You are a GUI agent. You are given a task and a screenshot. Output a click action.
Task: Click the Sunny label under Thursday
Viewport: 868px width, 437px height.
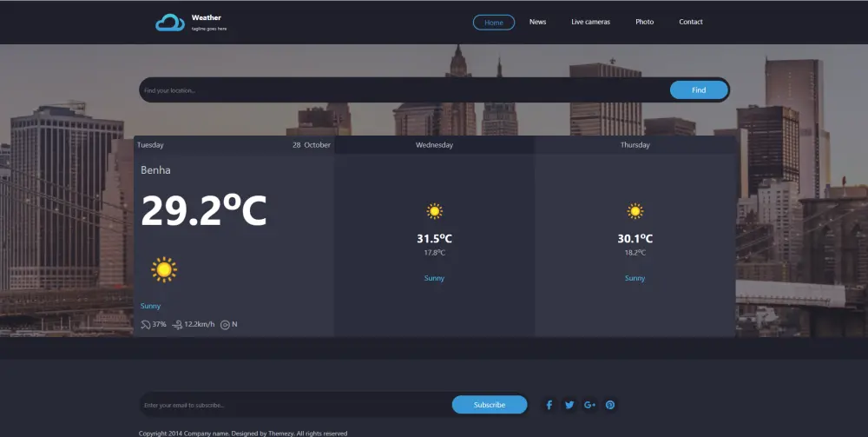(635, 278)
